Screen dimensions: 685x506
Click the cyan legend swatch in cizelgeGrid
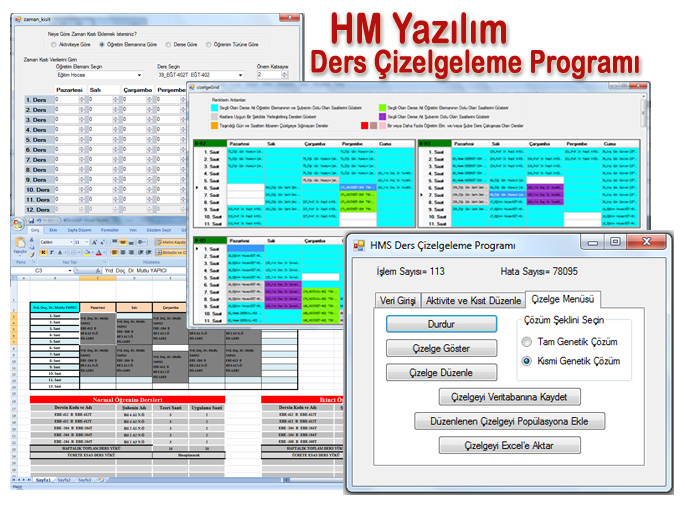click(214, 107)
